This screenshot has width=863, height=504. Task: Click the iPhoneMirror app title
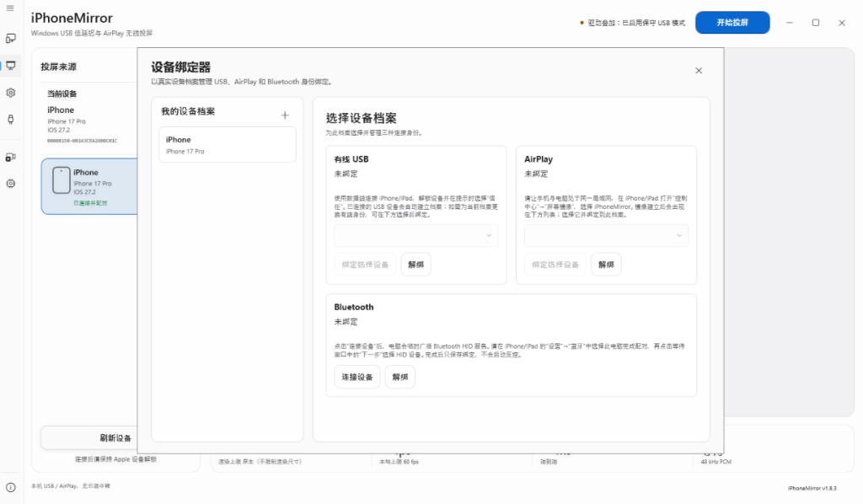pos(72,19)
